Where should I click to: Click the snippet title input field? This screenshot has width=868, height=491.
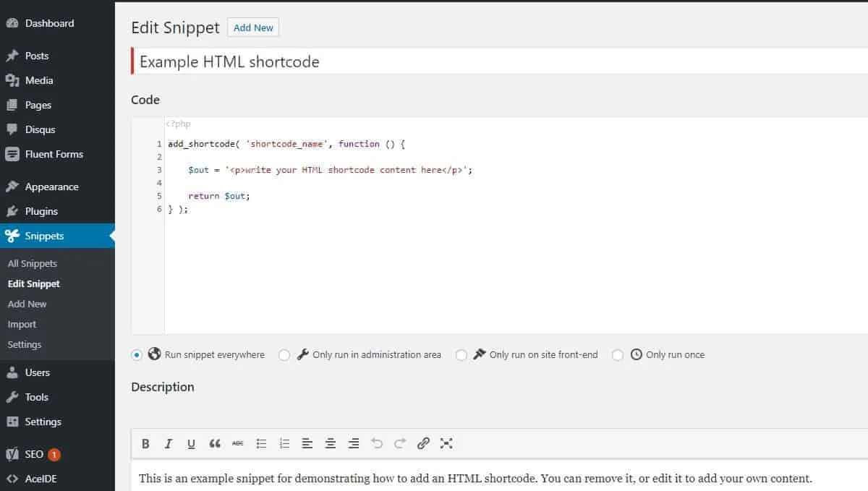499,61
